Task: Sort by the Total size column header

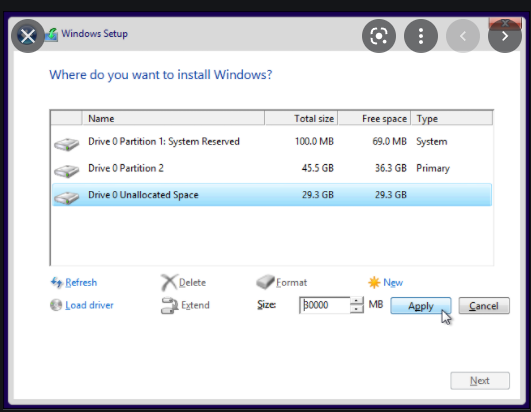Action: (x=301, y=118)
